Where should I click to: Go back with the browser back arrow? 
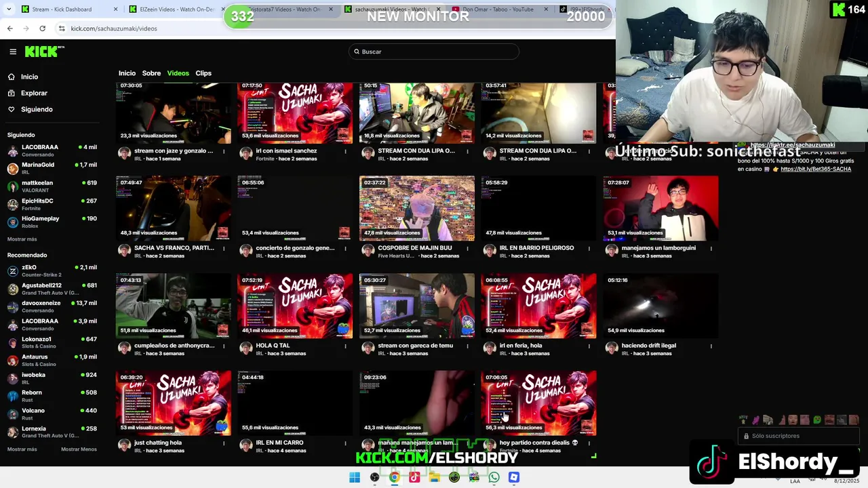(x=9, y=28)
